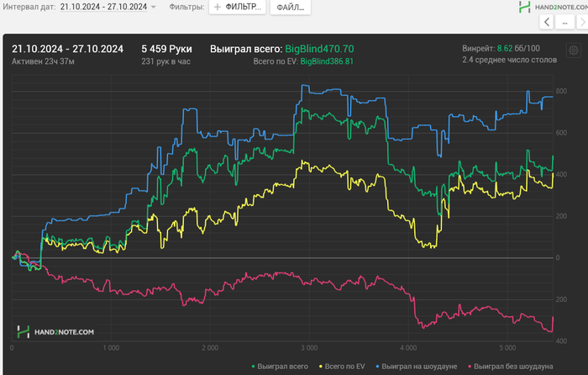Toggle the 'Выиграл без шоудауна' pink series
The height and width of the screenshot is (375, 588).
[x=510, y=367]
